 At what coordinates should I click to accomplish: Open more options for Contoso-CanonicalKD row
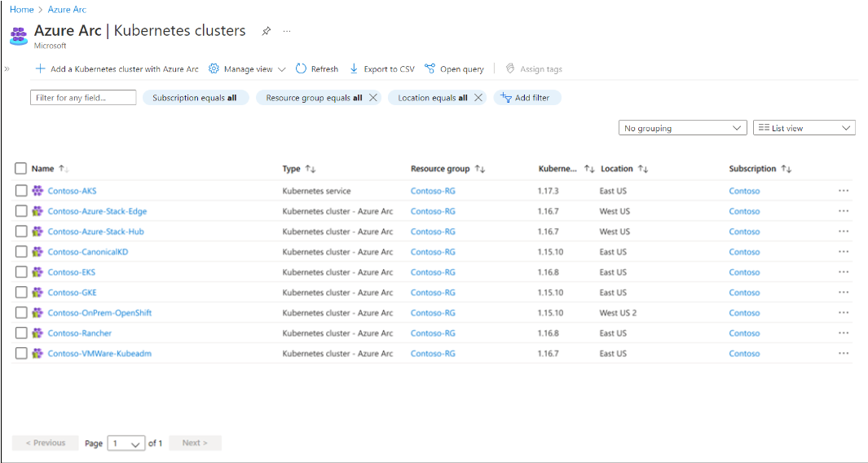(x=843, y=251)
